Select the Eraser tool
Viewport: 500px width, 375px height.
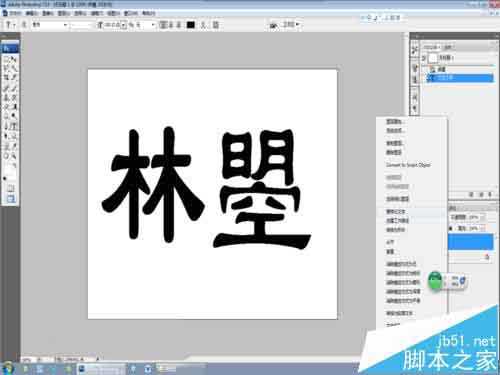coord(6,107)
